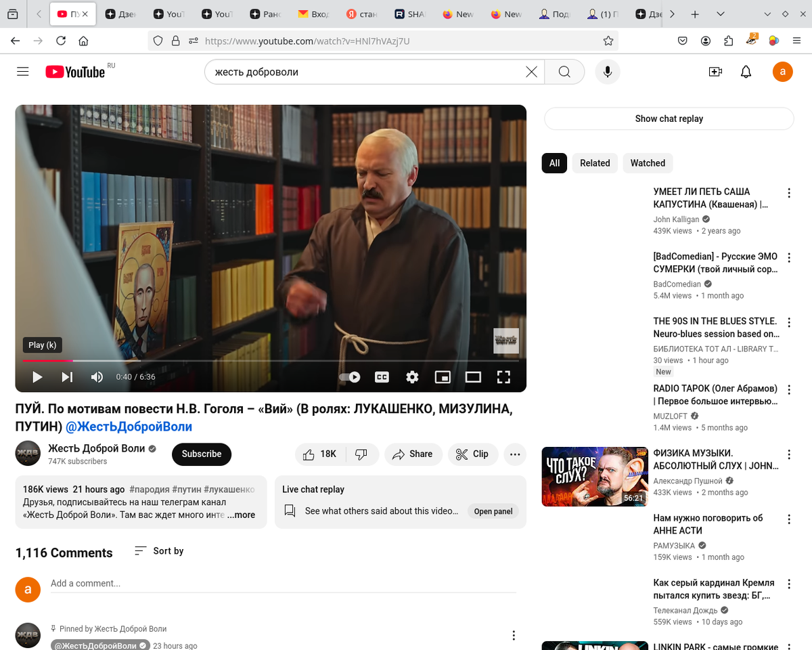Toggle closed captions CC
812x650 pixels.
click(382, 377)
